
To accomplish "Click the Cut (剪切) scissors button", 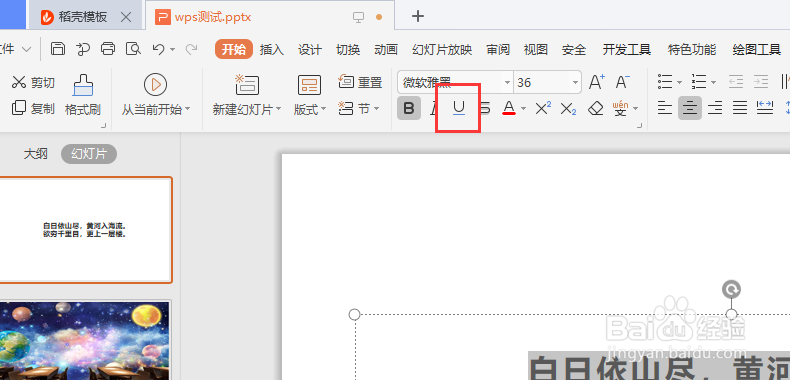I will point(33,82).
